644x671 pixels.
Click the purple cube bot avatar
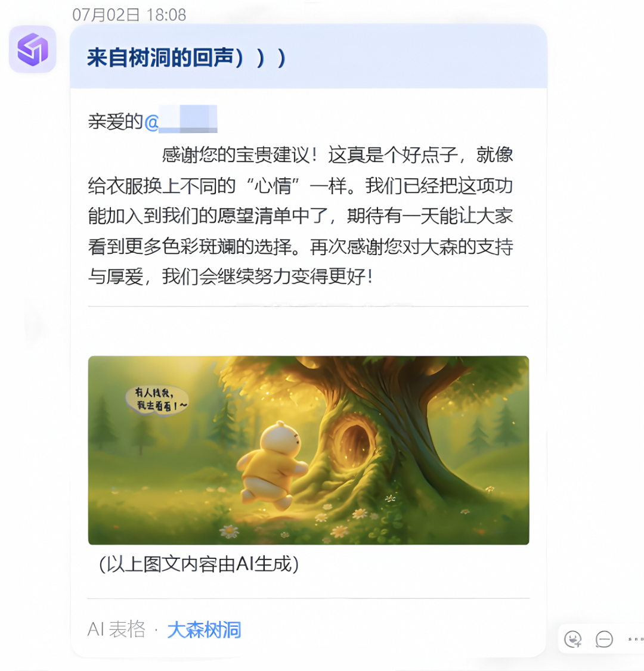pos(33,49)
